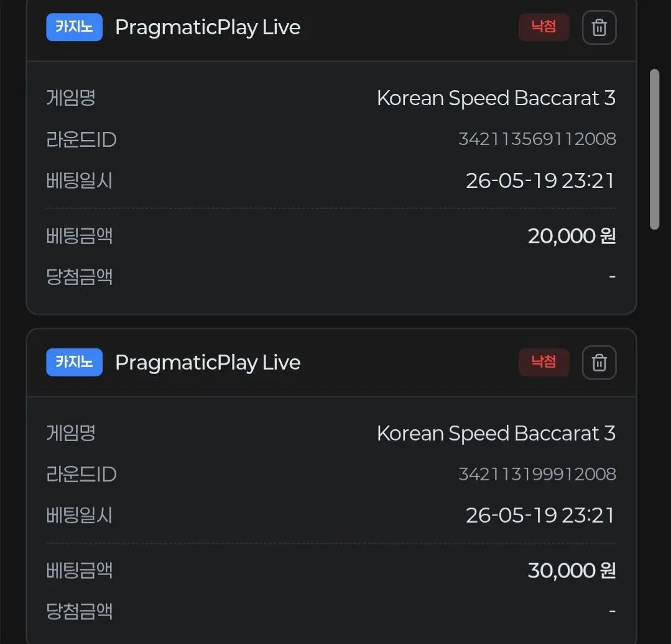The image size is (671, 644).
Task: Click first card's bet time 26-05-19 23:21
Action: (540, 180)
